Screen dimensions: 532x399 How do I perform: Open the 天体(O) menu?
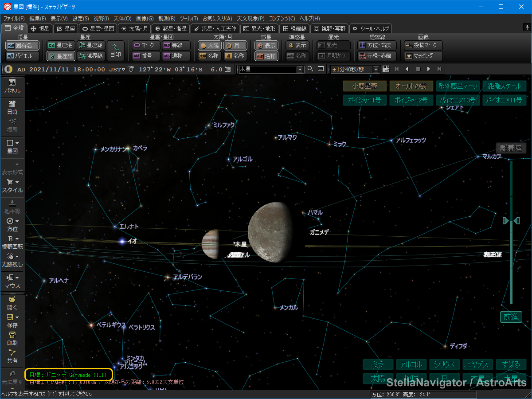[122, 19]
